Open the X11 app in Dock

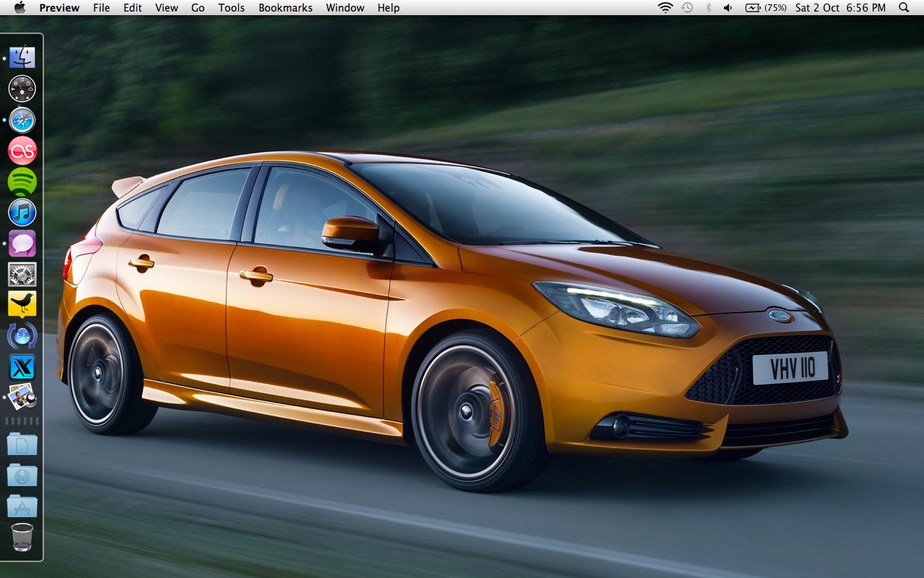pos(22,367)
